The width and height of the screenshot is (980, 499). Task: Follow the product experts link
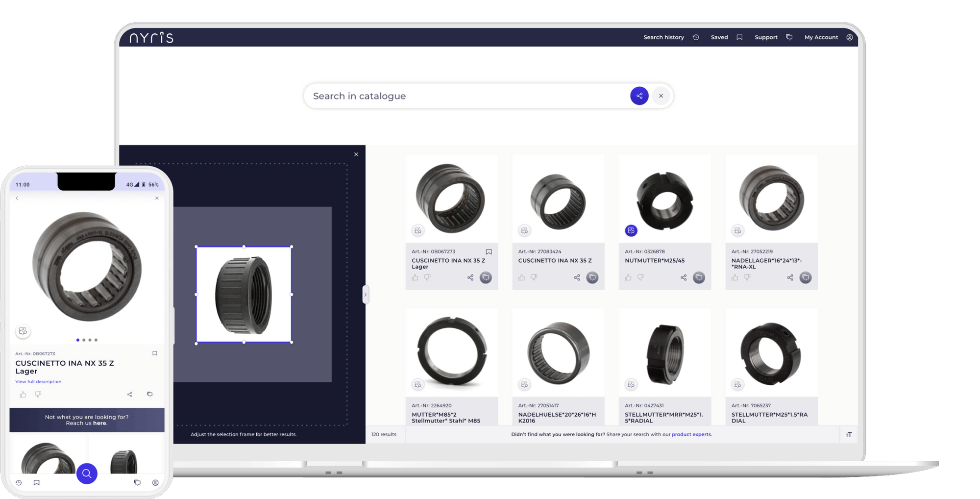[x=691, y=434]
